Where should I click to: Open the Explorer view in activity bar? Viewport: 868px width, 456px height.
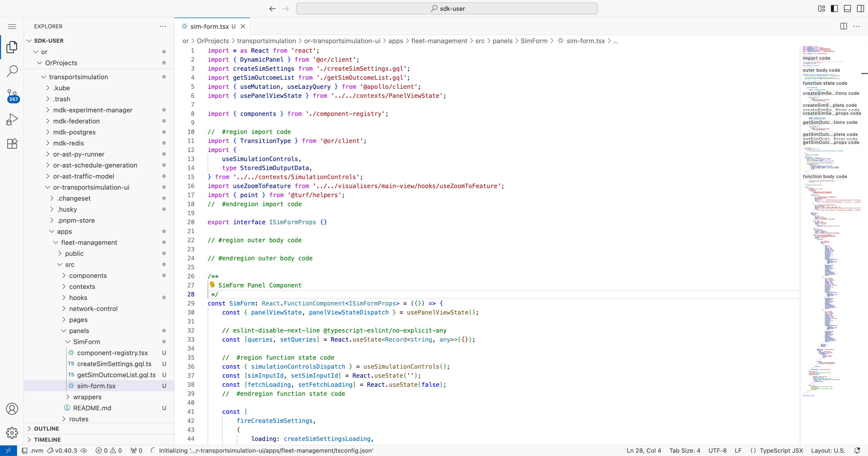(x=12, y=47)
